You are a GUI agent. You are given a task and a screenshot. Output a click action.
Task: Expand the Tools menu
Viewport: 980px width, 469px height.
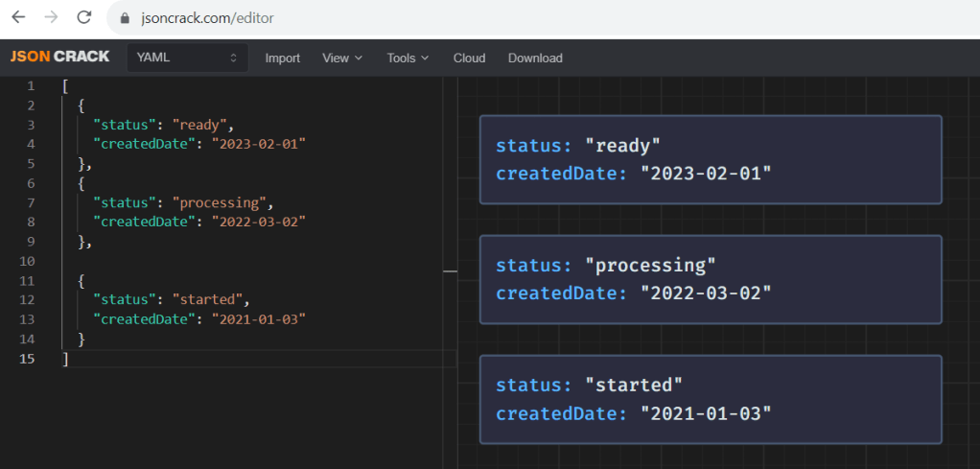pos(408,58)
